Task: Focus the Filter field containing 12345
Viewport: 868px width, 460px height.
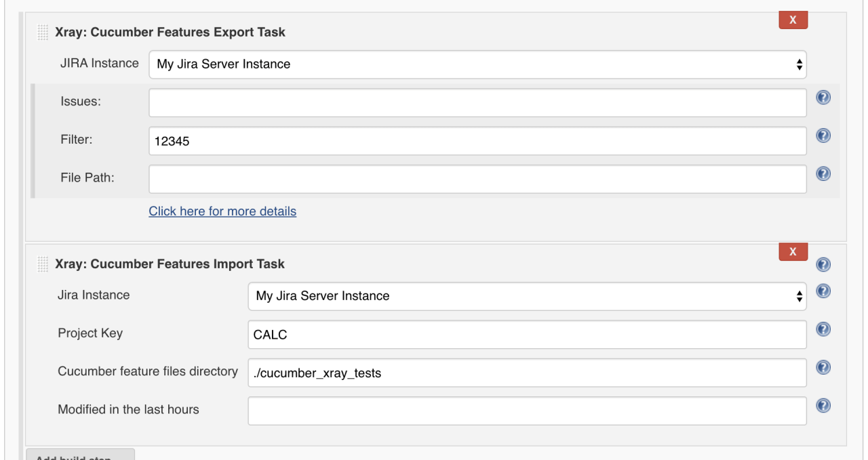Action: [x=477, y=141]
